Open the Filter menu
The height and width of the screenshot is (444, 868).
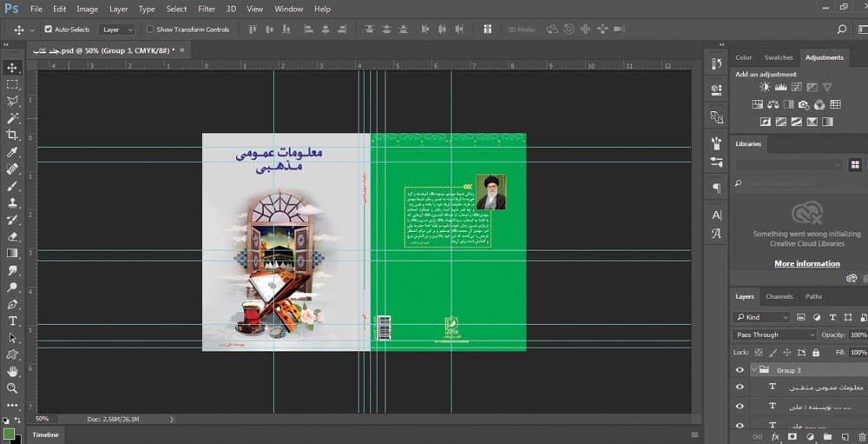tap(207, 9)
